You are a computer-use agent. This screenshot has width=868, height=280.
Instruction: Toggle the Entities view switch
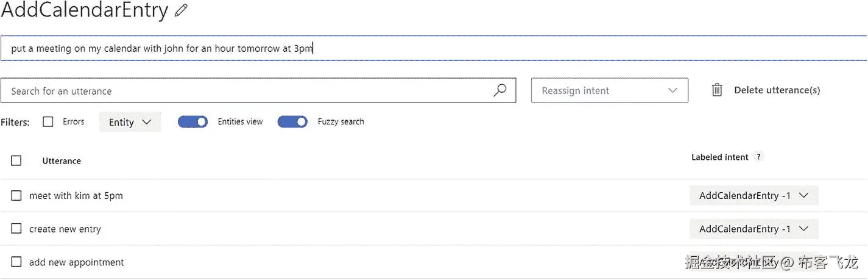(x=192, y=121)
